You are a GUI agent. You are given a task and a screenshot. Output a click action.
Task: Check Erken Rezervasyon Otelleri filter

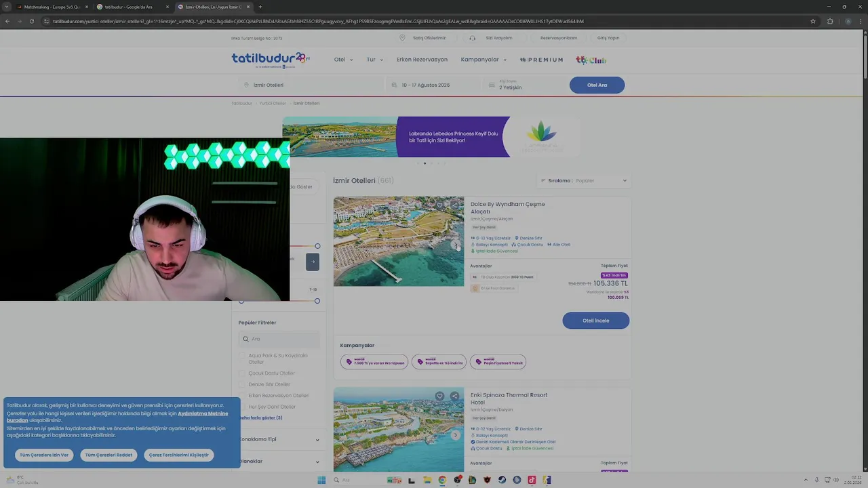[242, 396]
